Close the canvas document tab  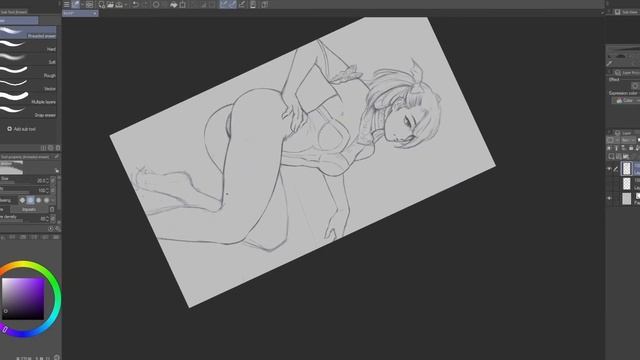95,13
